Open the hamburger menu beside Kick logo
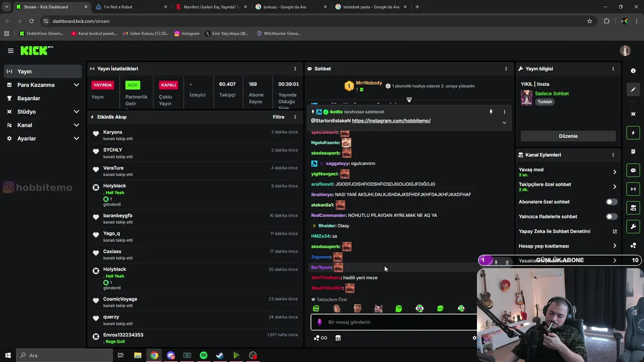 [11, 51]
